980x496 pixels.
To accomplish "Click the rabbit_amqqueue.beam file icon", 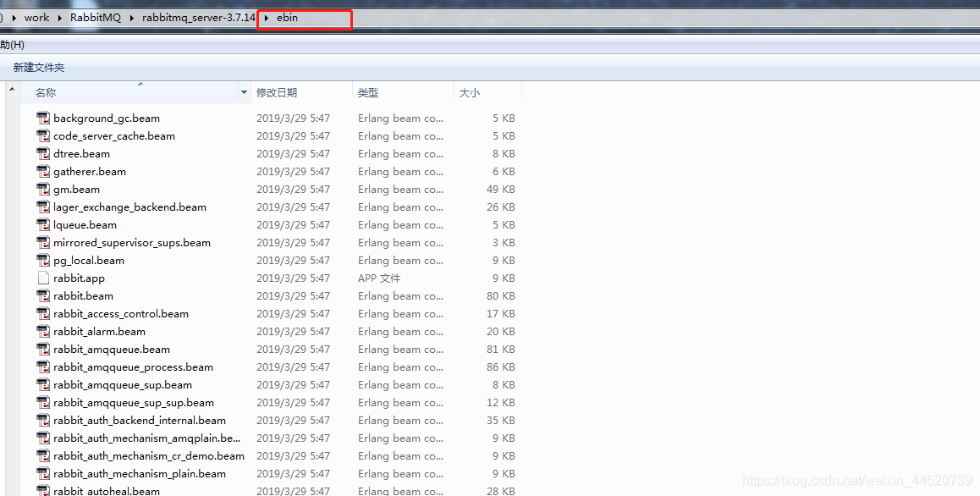I will 43,349.
